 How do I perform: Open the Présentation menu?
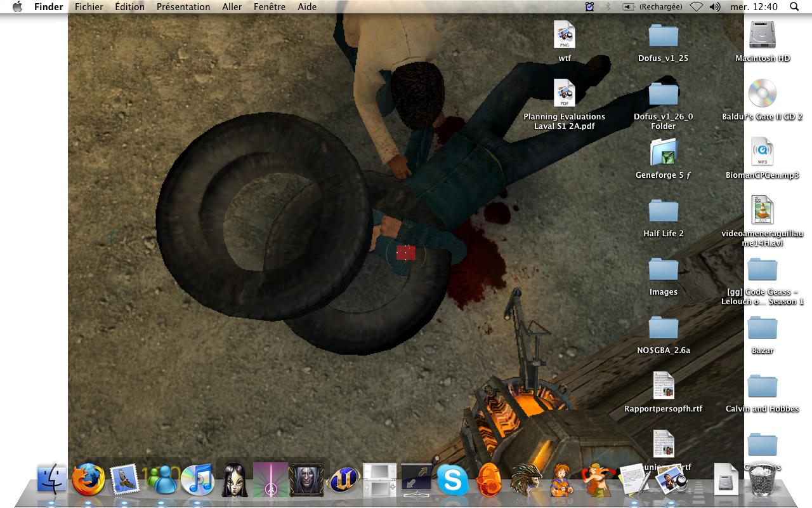[x=183, y=7]
